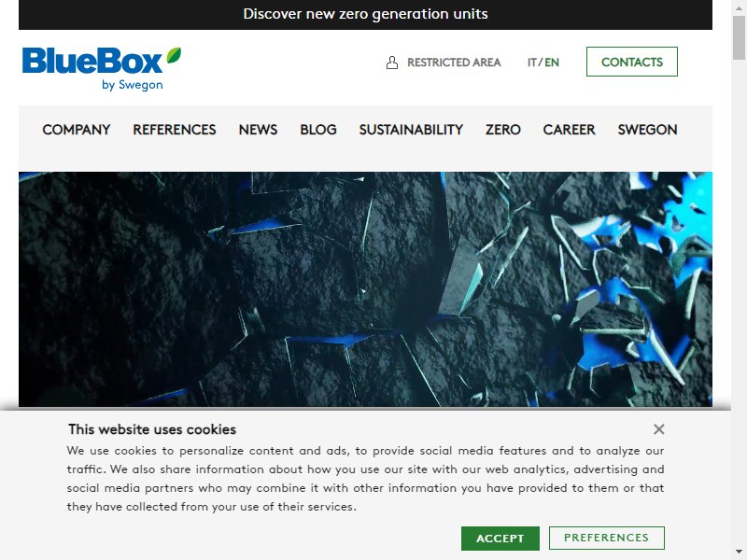Screen dimensions: 747x560
Task: Click the RESTRICTED AREA link
Action: coord(454,63)
